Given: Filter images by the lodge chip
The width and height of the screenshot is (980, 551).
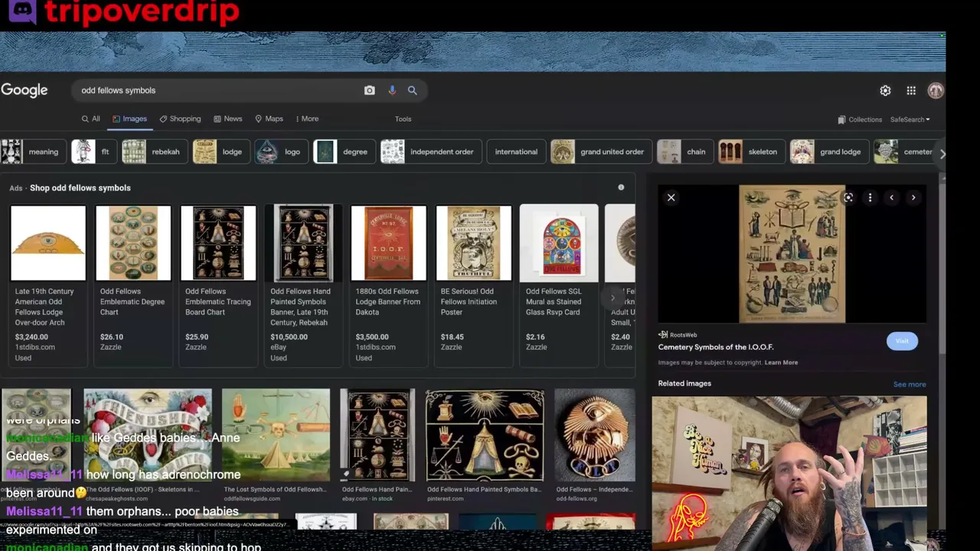Looking at the screenshot, I should click(x=220, y=152).
